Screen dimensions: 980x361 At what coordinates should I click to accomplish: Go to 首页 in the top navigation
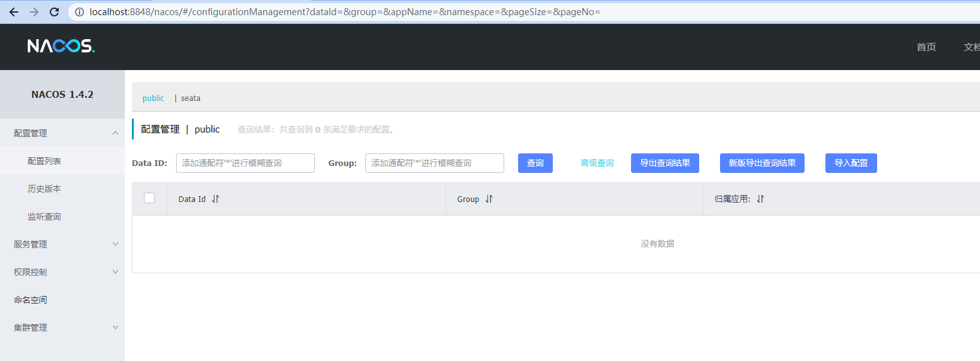pyautogui.click(x=926, y=47)
